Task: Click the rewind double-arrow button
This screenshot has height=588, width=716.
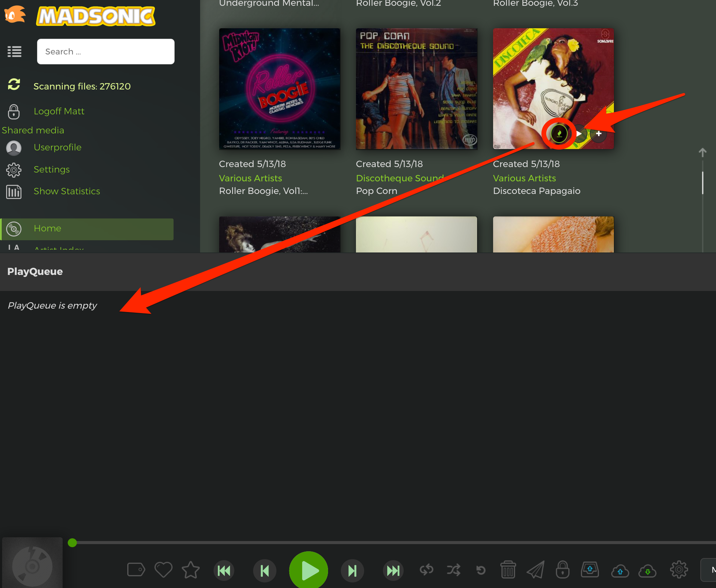Action: pos(224,570)
